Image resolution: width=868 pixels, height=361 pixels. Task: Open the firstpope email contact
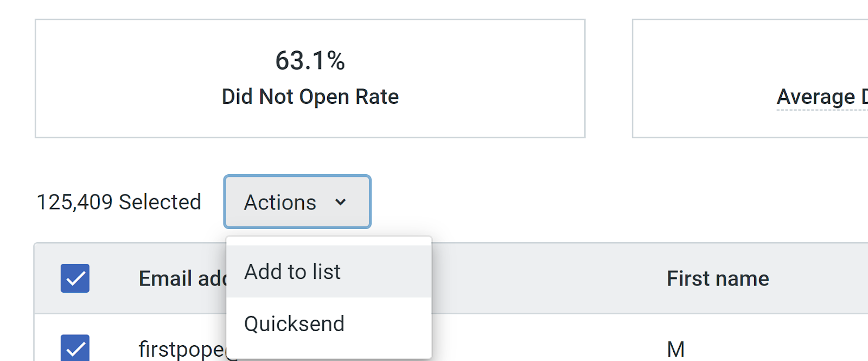181,349
